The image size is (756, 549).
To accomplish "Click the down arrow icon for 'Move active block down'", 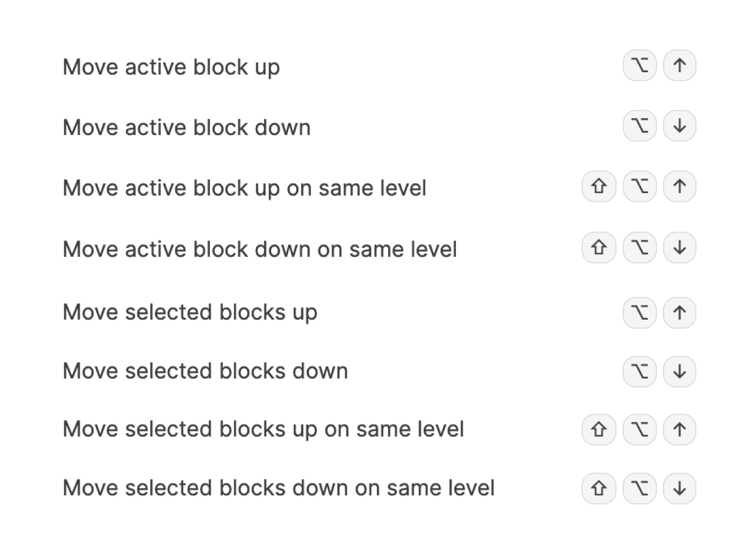I will tap(679, 127).
